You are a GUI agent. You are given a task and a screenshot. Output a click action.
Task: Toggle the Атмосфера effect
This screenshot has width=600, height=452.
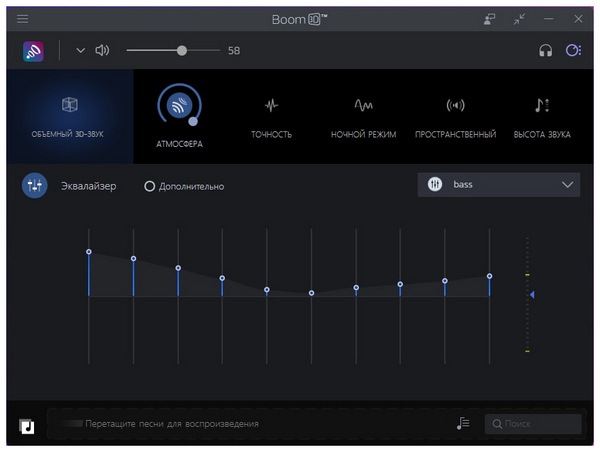[179, 106]
